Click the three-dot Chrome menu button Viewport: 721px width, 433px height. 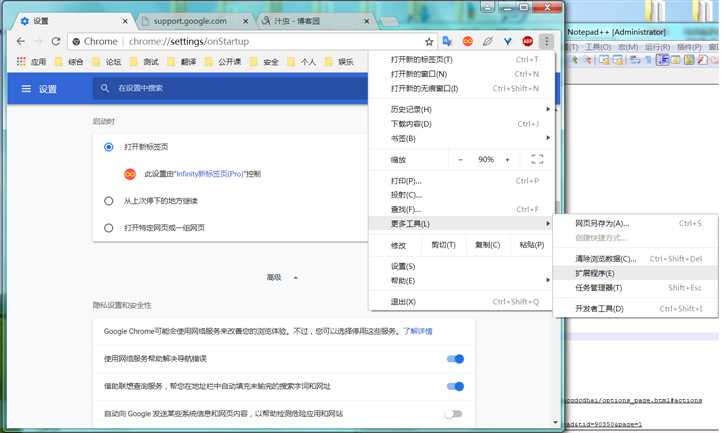(x=546, y=41)
